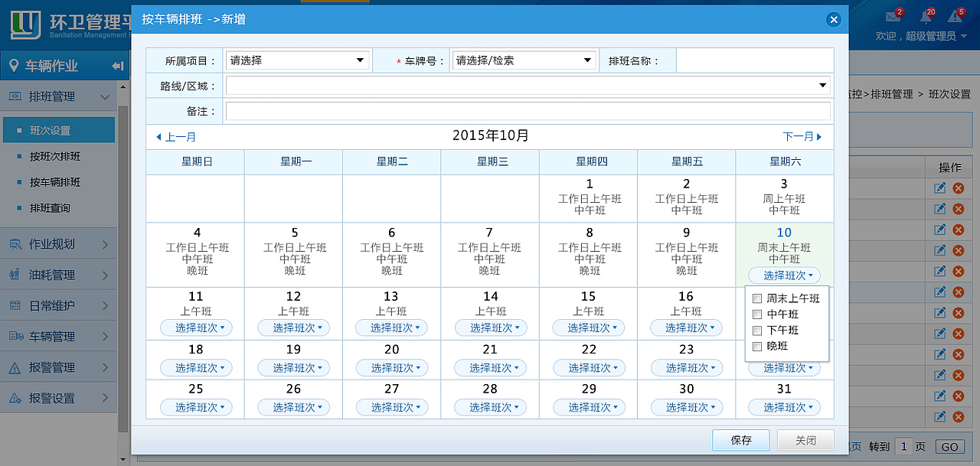Collapse the sidebar with the arrow icon

coord(118,67)
